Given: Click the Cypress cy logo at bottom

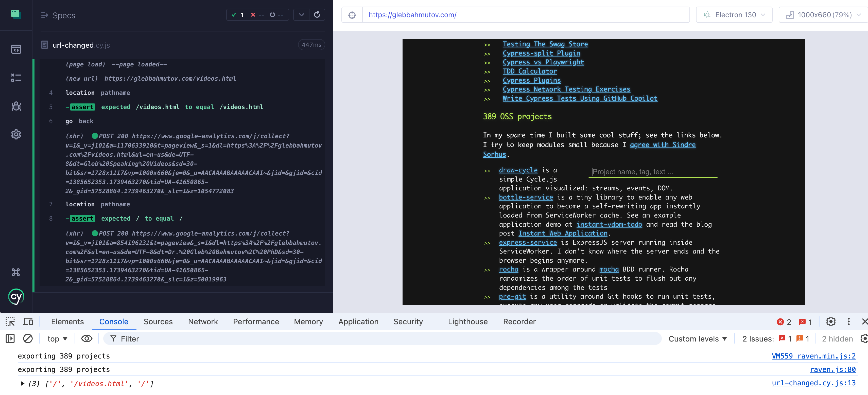Looking at the screenshot, I should (x=16, y=297).
